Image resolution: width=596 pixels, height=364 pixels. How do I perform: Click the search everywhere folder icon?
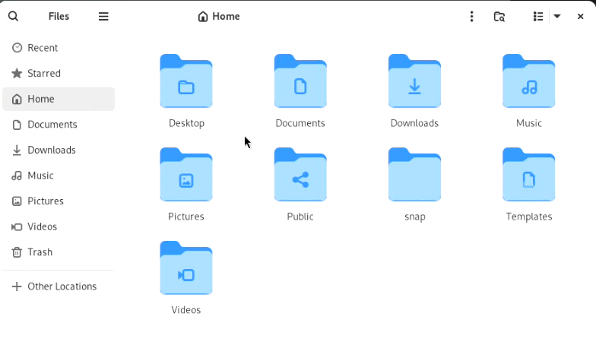499,16
